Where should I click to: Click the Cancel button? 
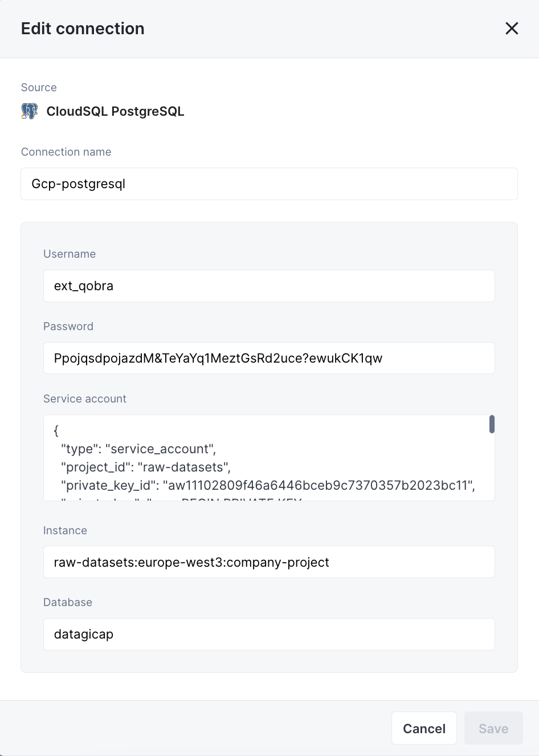pos(424,728)
